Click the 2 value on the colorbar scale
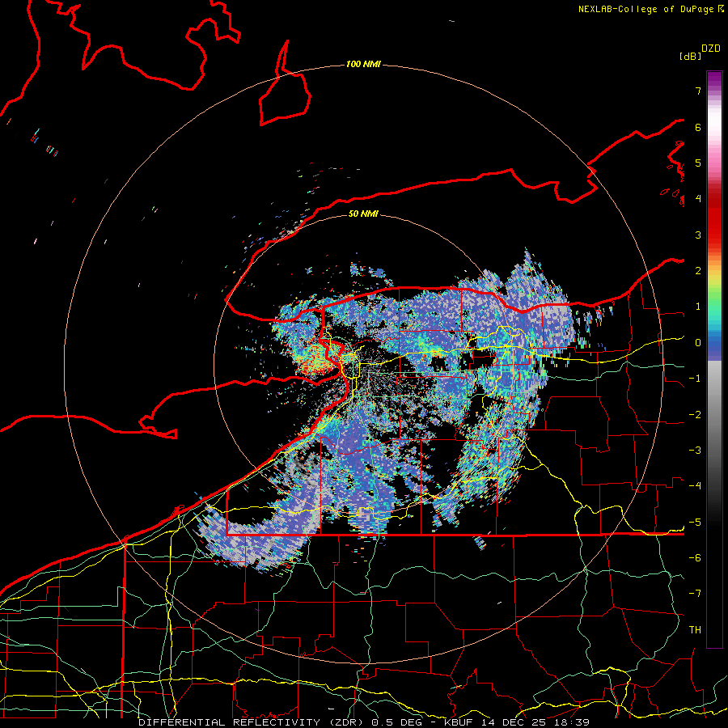 pyautogui.click(x=698, y=271)
